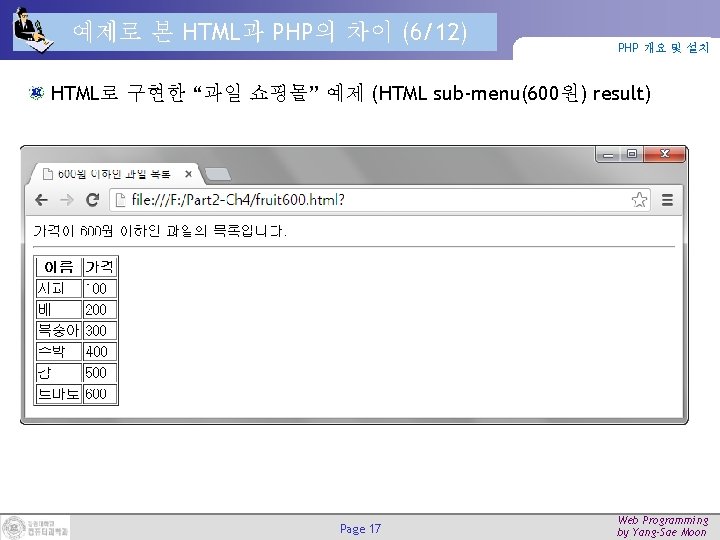Maximize the browser window
Viewport: 720px width, 540px height.
click(632, 154)
